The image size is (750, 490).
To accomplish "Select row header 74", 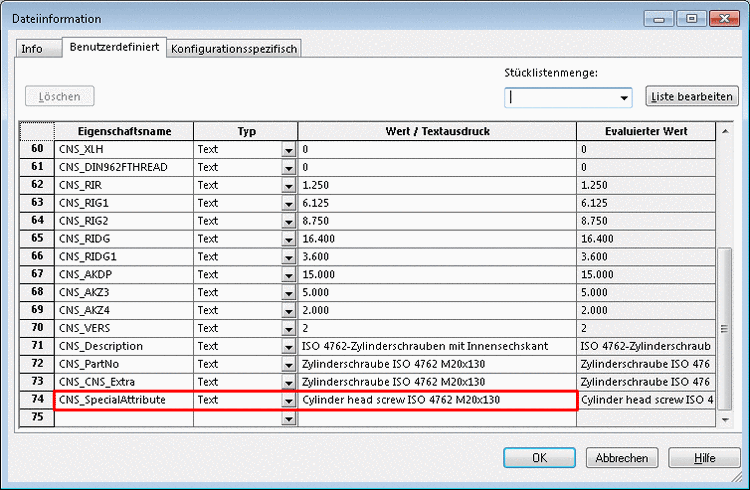I will (37, 400).
